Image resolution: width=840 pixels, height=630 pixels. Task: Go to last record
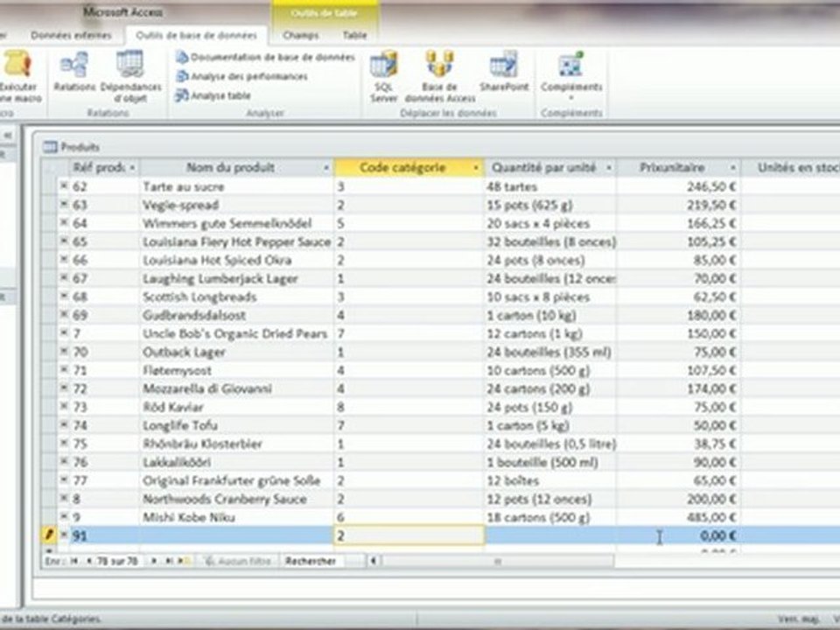point(169,561)
